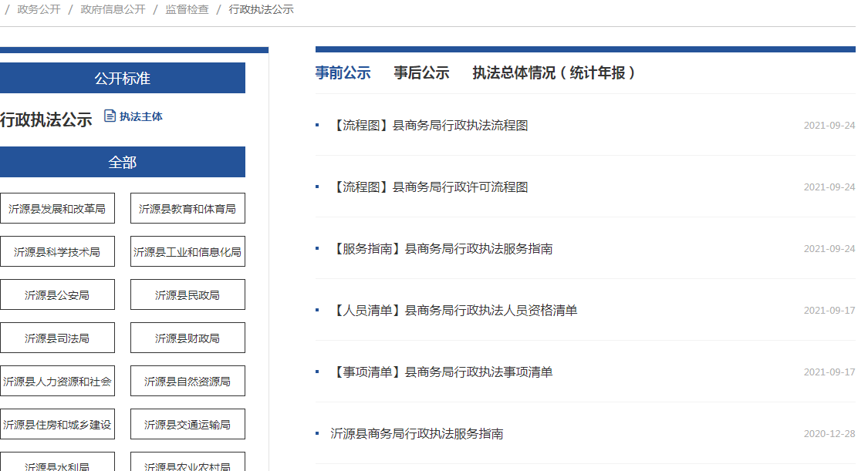
Task: Navigate to 监督检查 breadcrumb link
Action: tap(187, 9)
